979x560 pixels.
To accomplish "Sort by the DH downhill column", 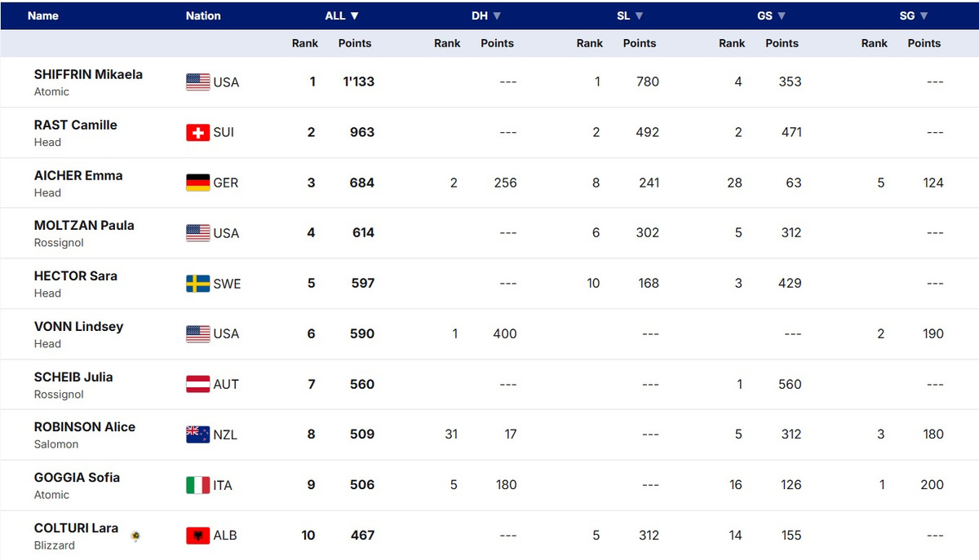I will pos(485,15).
